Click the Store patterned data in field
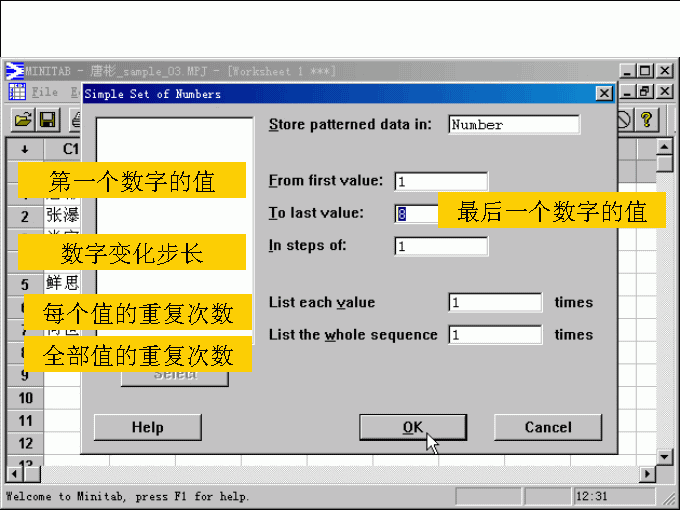The image size is (680, 510). pos(513,125)
